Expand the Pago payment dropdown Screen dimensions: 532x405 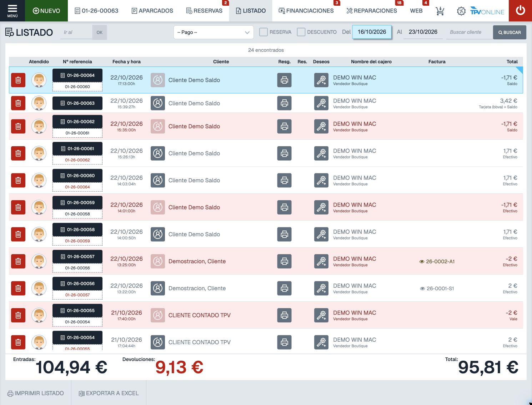pos(214,32)
